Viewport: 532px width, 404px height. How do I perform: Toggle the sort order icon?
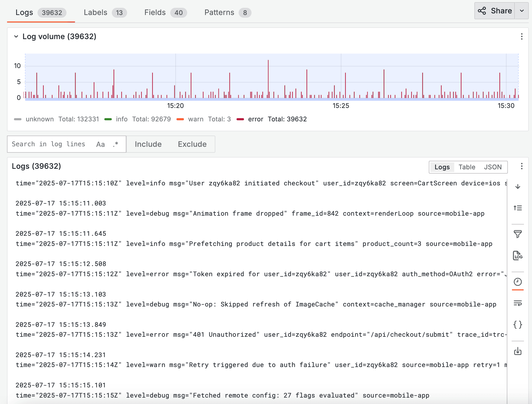[x=518, y=208]
